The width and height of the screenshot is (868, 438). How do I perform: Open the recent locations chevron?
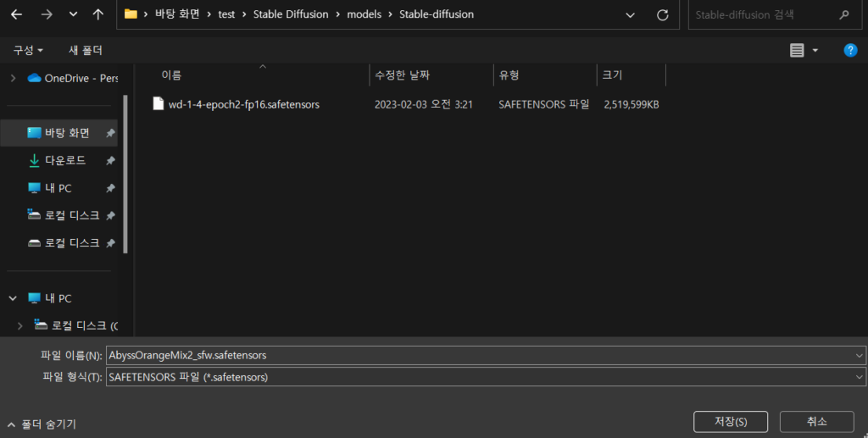point(74,14)
